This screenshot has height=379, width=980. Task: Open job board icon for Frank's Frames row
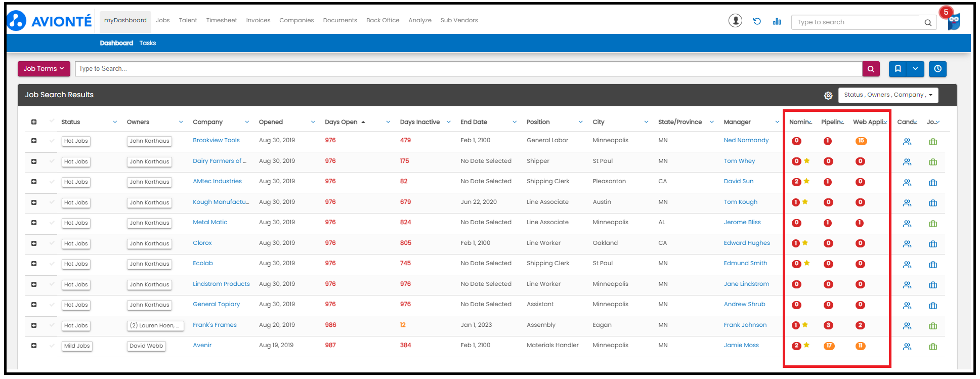point(933,326)
